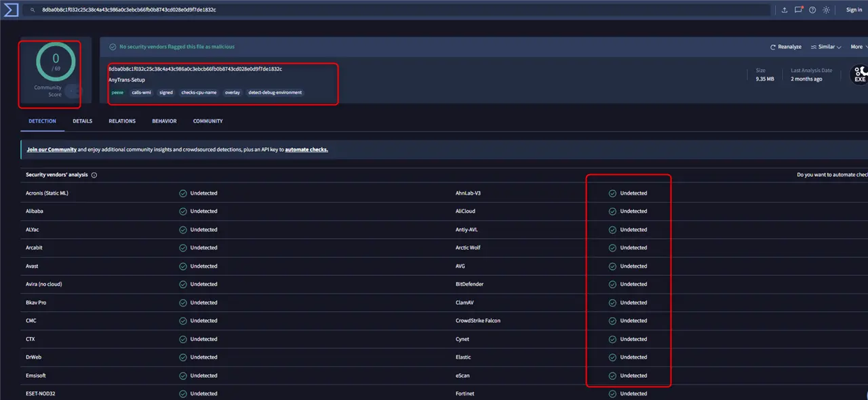The height and width of the screenshot is (400, 868).
Task: Select the overlay tag
Action: point(233,92)
